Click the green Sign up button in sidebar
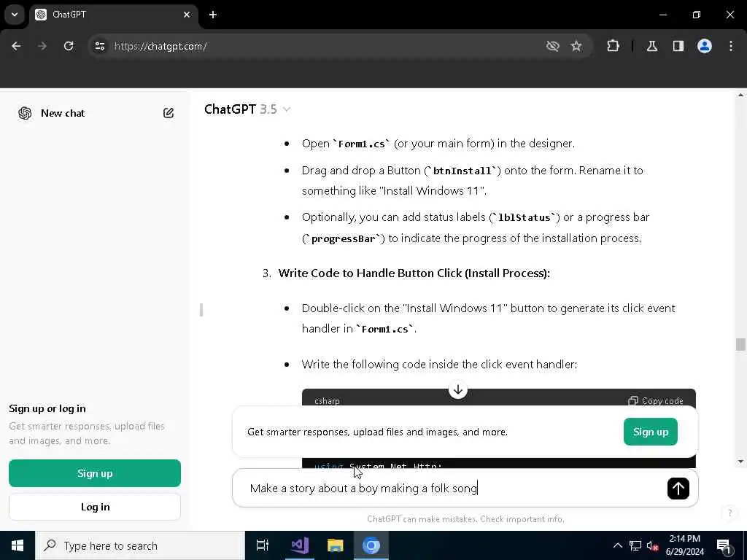This screenshot has height=560, width=747. point(95,472)
